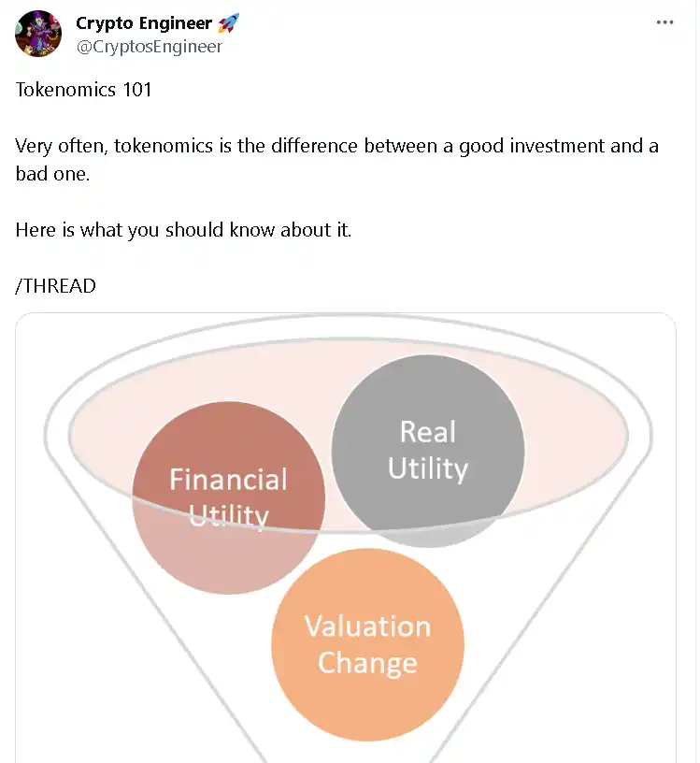Click the Crypto Engineer display name

point(143,23)
